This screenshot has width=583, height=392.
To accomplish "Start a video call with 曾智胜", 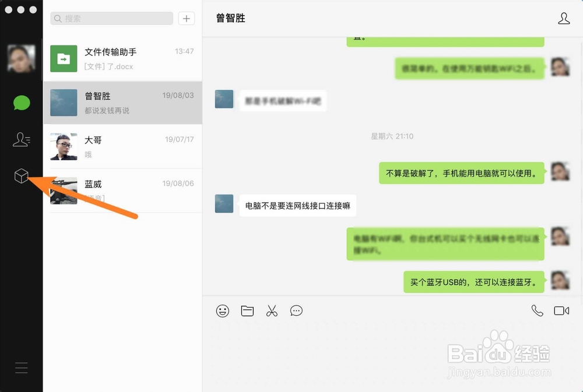I will click(x=561, y=310).
